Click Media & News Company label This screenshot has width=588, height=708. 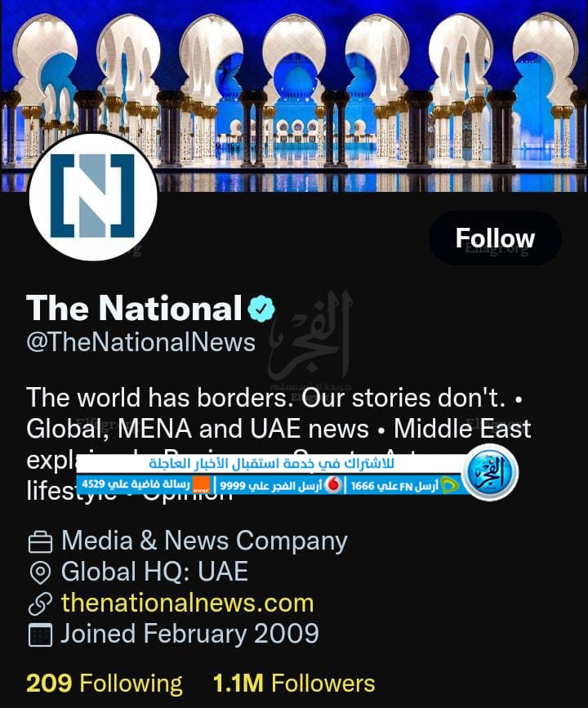coord(204,541)
